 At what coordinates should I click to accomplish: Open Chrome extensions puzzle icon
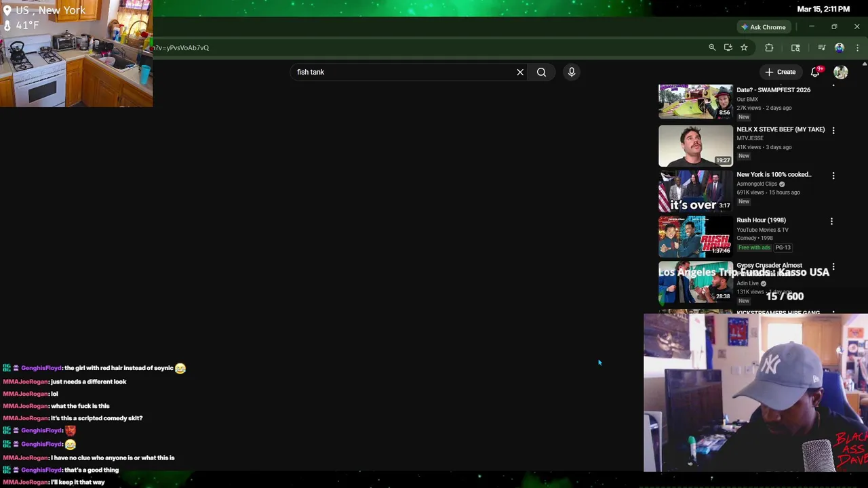[769, 47]
